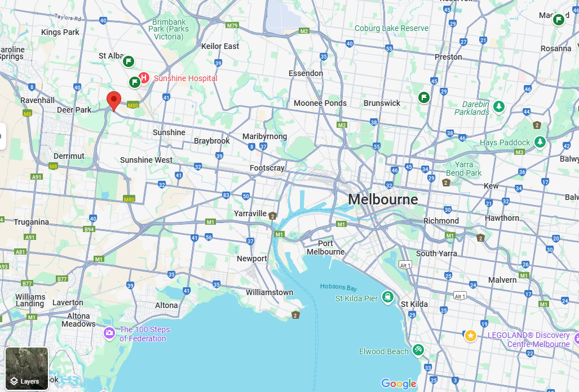Open the Layers map type thumbnail

pyautogui.click(x=26, y=368)
